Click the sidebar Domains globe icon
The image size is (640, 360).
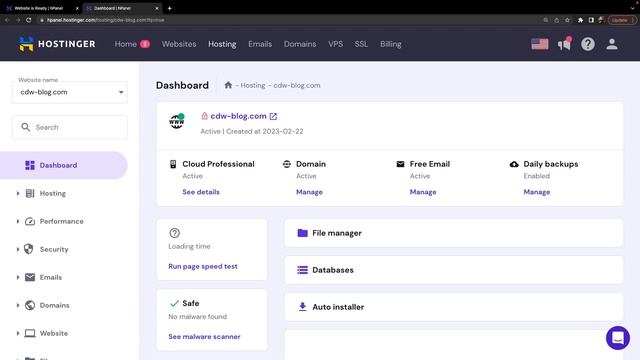pos(30,305)
